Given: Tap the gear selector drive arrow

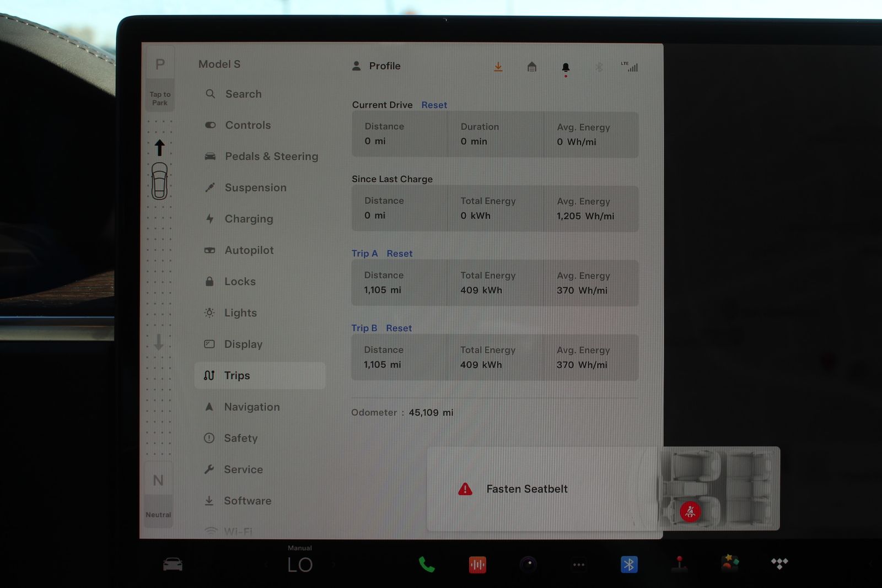Looking at the screenshot, I should coord(160,148).
